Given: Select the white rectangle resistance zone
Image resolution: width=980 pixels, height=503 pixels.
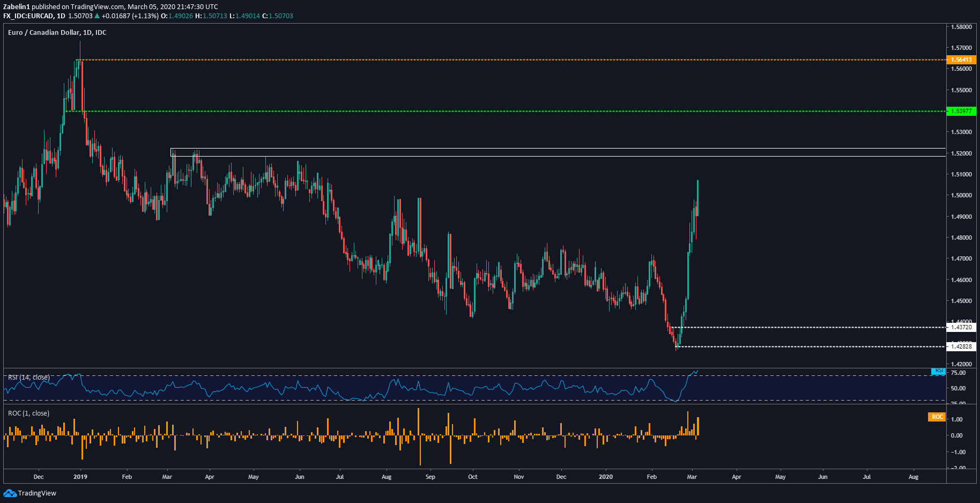Looking at the screenshot, I should click(558, 152).
